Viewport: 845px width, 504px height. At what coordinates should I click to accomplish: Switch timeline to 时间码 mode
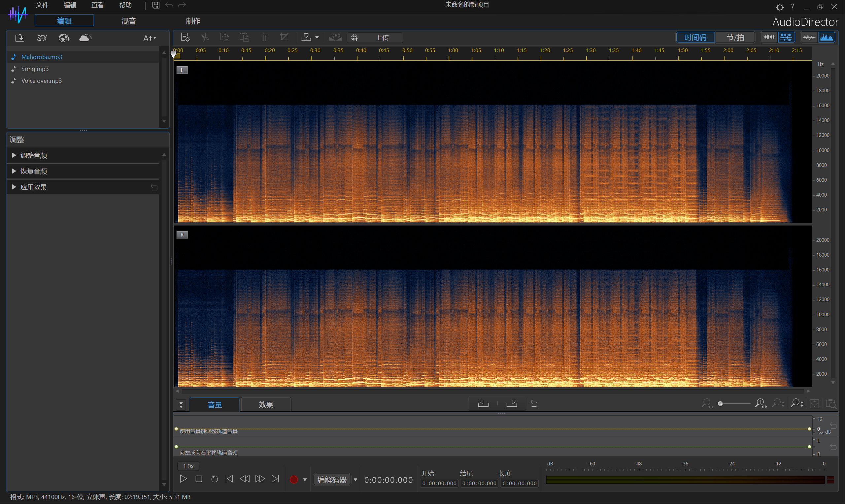tap(695, 37)
